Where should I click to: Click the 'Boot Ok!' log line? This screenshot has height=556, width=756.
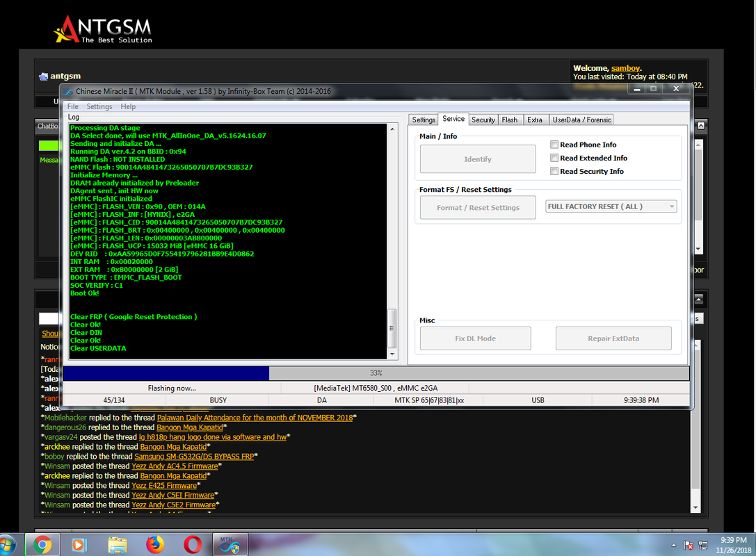[x=84, y=293]
